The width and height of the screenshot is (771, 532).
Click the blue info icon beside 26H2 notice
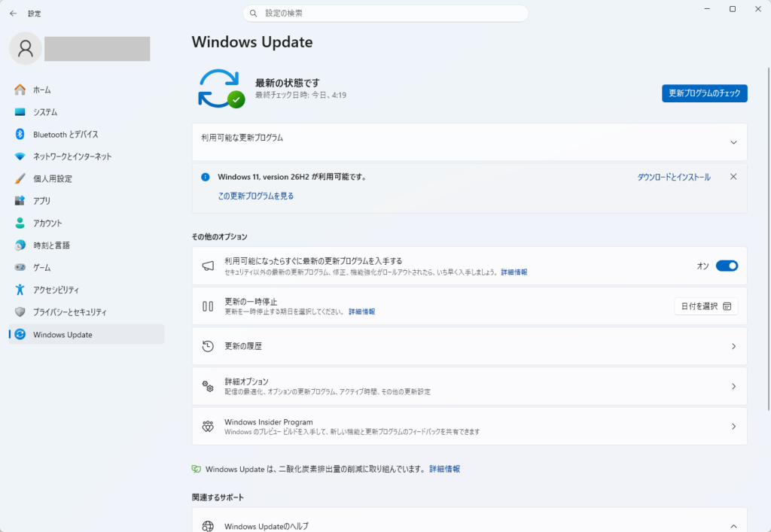pyautogui.click(x=205, y=177)
